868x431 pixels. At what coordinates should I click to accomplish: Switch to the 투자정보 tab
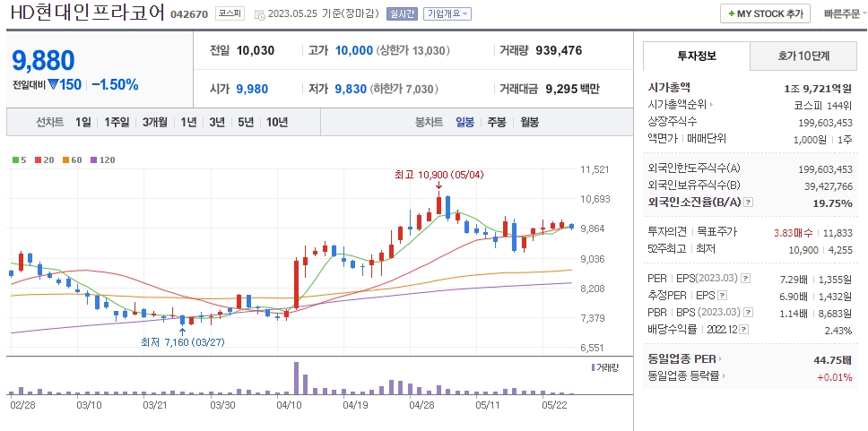click(697, 56)
